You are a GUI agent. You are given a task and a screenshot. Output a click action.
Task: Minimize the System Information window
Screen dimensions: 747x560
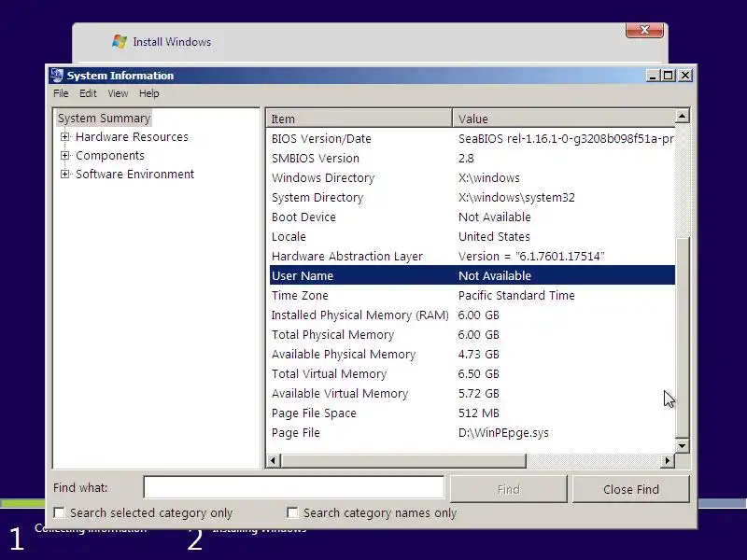(x=652, y=76)
